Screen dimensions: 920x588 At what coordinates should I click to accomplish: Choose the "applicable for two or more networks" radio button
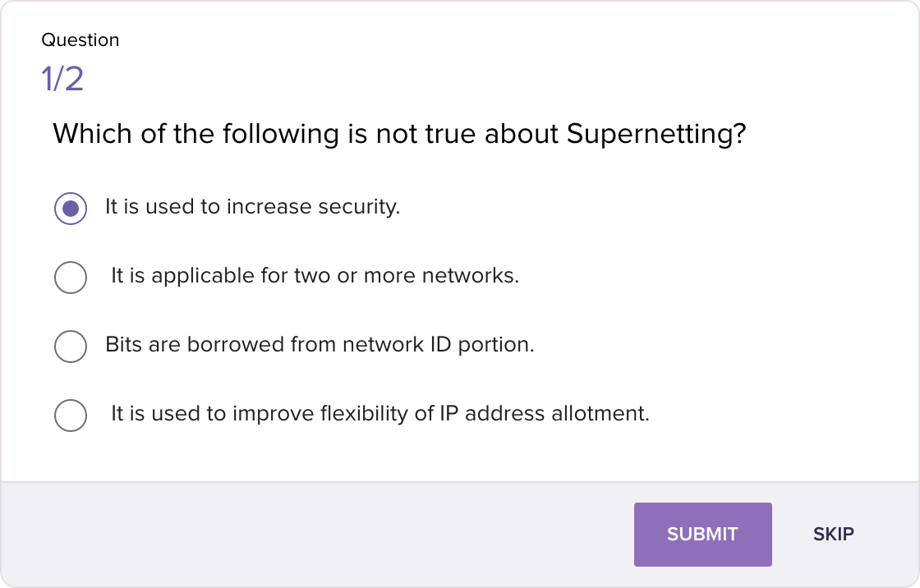click(71, 277)
